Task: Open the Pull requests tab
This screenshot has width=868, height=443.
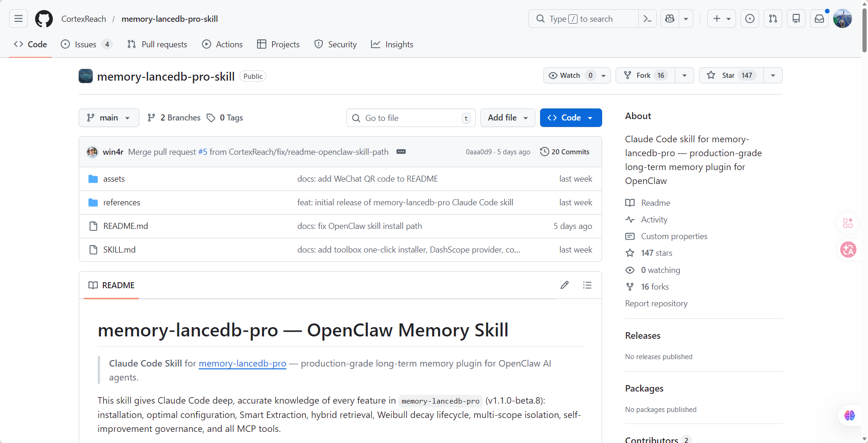Action: pos(157,44)
